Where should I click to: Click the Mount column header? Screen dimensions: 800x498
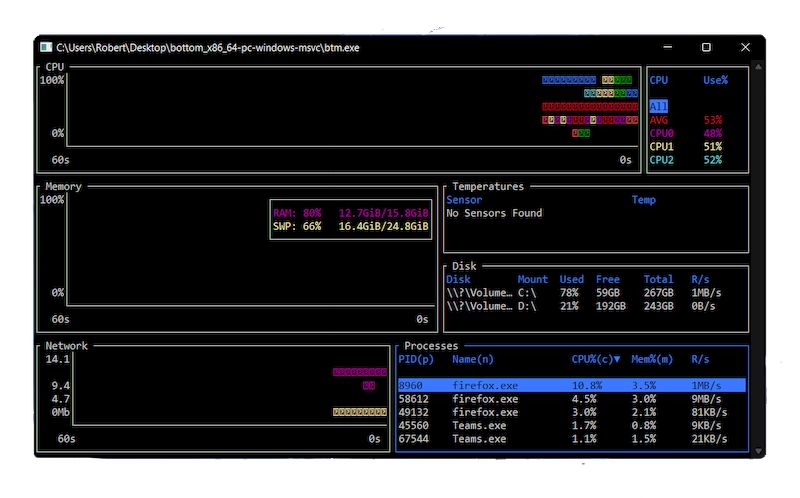point(533,280)
